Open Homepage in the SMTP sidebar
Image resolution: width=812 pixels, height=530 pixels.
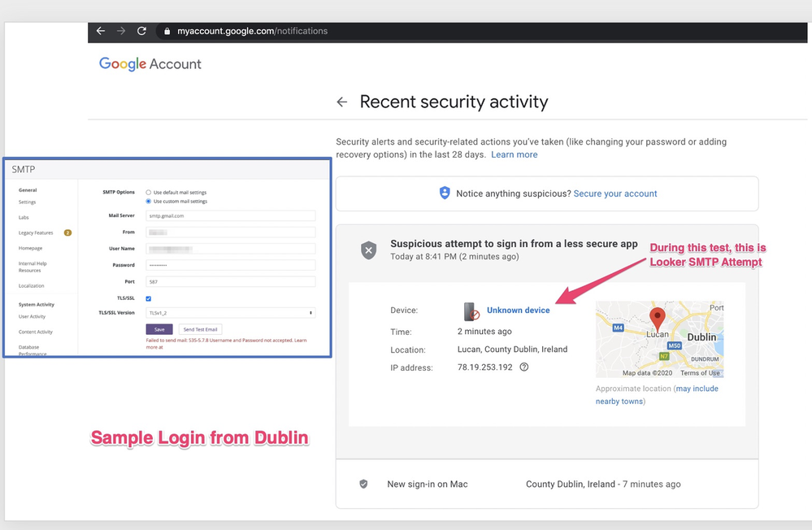click(31, 248)
